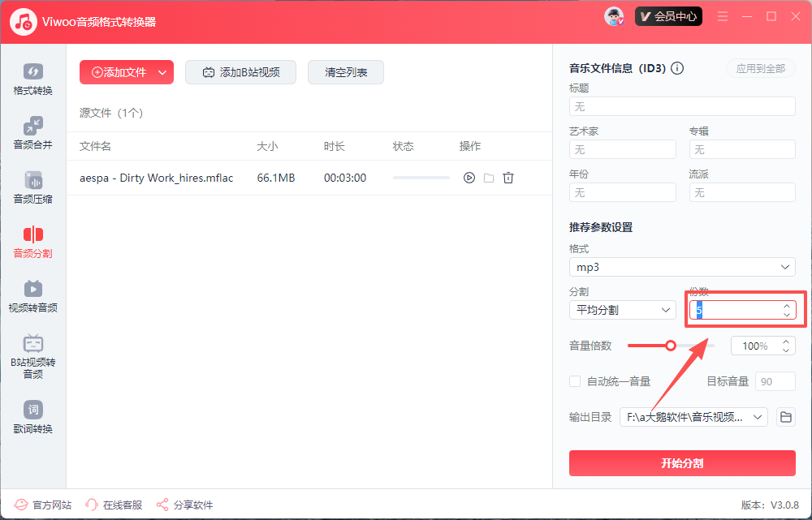Switch to 音频压缩 compression tool
Image resolution: width=812 pixels, height=520 pixels.
[x=32, y=188]
